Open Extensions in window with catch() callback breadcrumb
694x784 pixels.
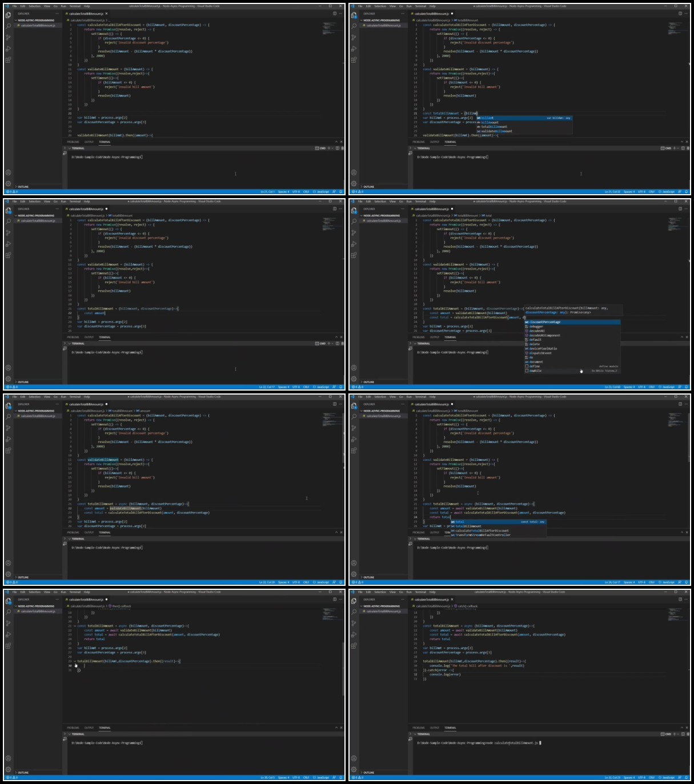tap(354, 646)
